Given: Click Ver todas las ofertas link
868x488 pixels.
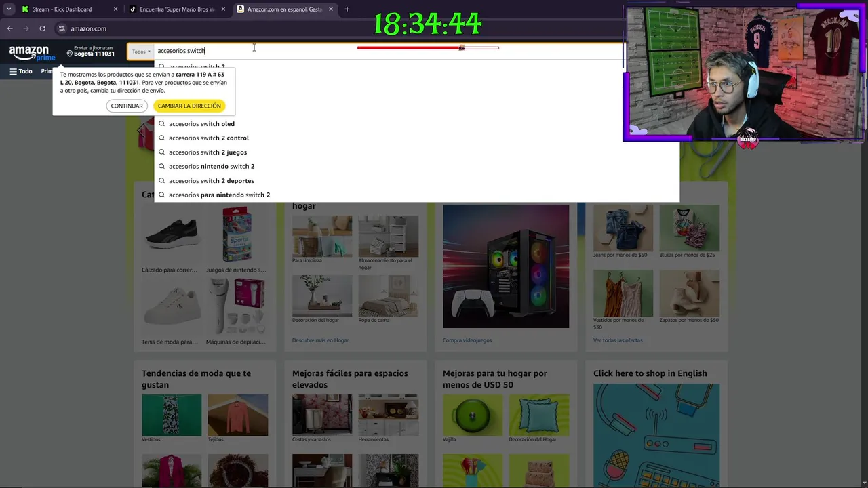Looking at the screenshot, I should 618,340.
